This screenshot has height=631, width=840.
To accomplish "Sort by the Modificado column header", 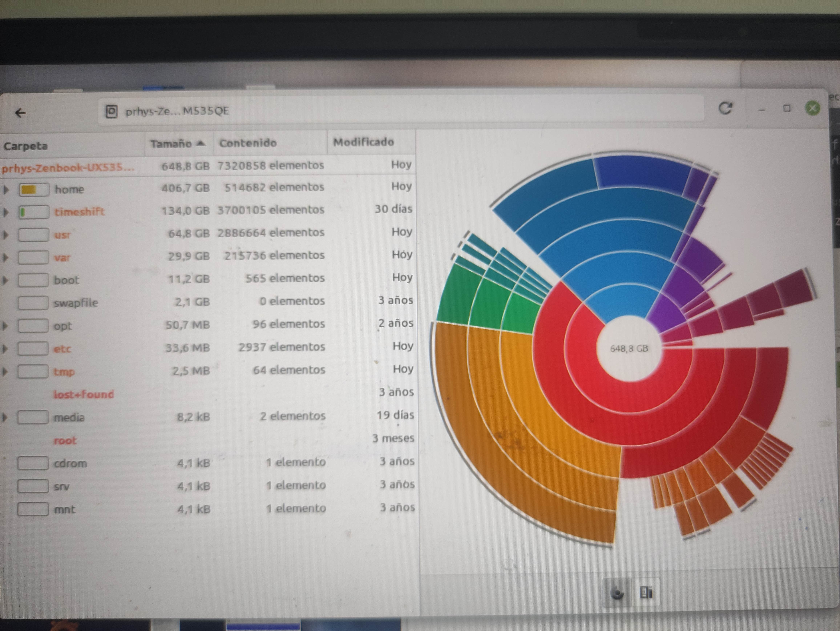I will point(364,142).
